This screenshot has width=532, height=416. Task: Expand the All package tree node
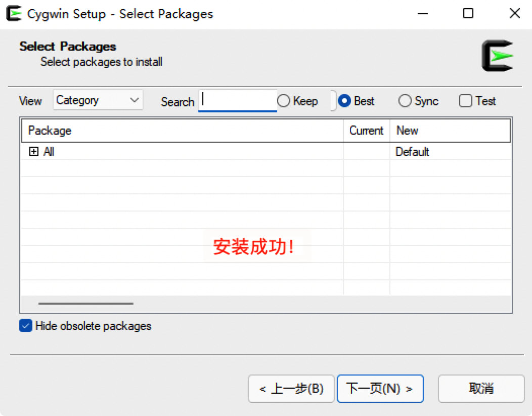[34, 151]
